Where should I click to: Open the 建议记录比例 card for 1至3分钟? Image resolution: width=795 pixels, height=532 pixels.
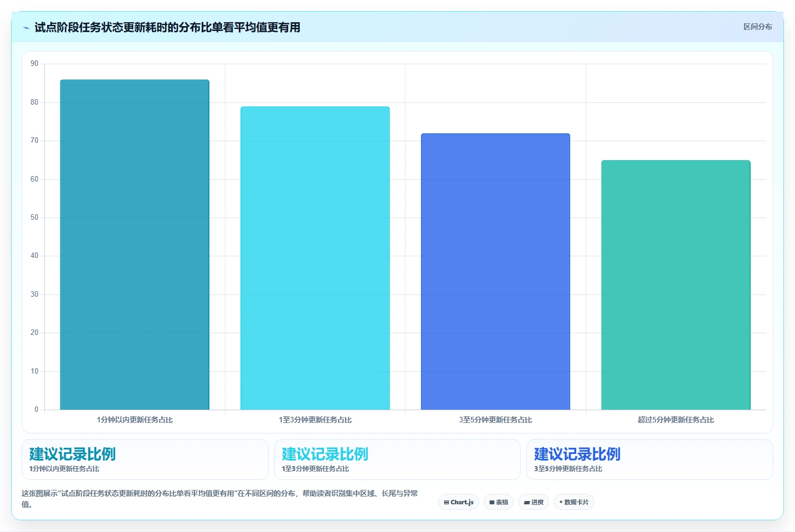point(397,459)
